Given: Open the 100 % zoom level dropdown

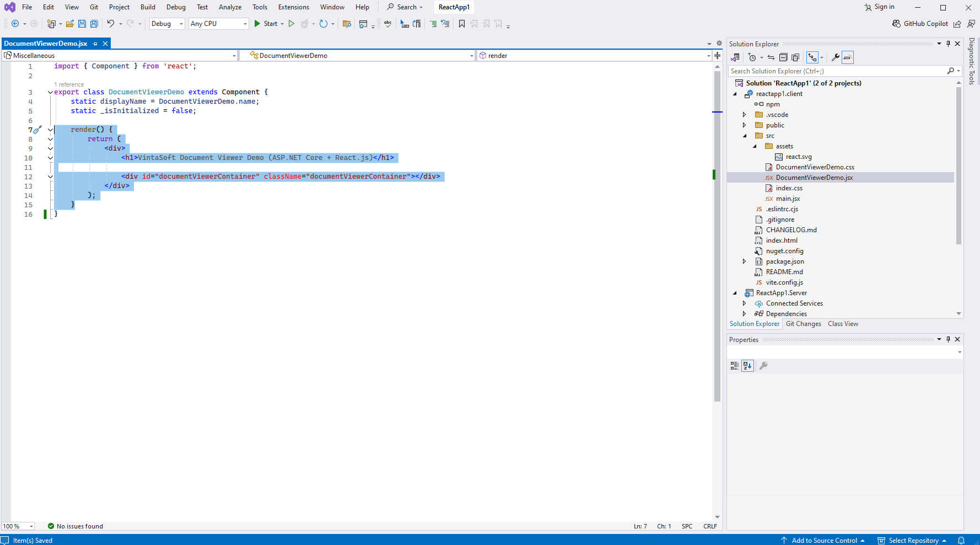Looking at the screenshot, I should coord(18,526).
